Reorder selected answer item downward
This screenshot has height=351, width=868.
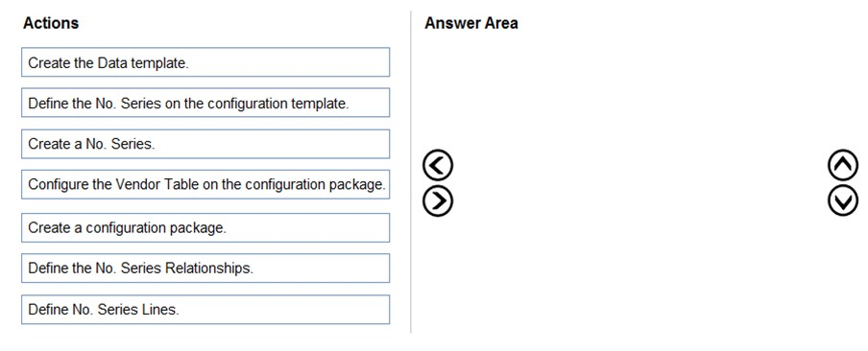point(842,200)
